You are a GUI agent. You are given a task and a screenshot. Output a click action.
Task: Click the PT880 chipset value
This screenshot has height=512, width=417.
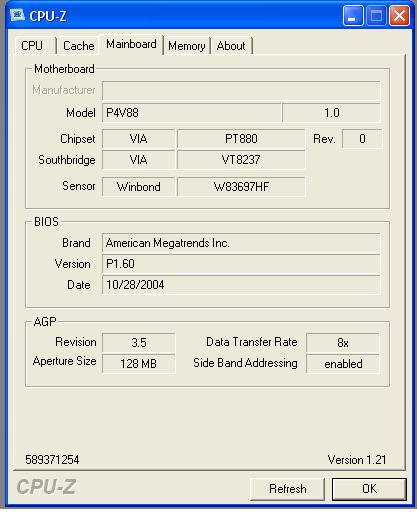[x=241, y=139]
